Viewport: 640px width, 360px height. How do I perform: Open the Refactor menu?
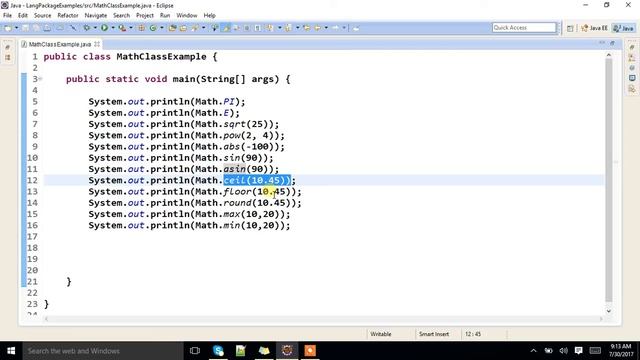point(68,16)
